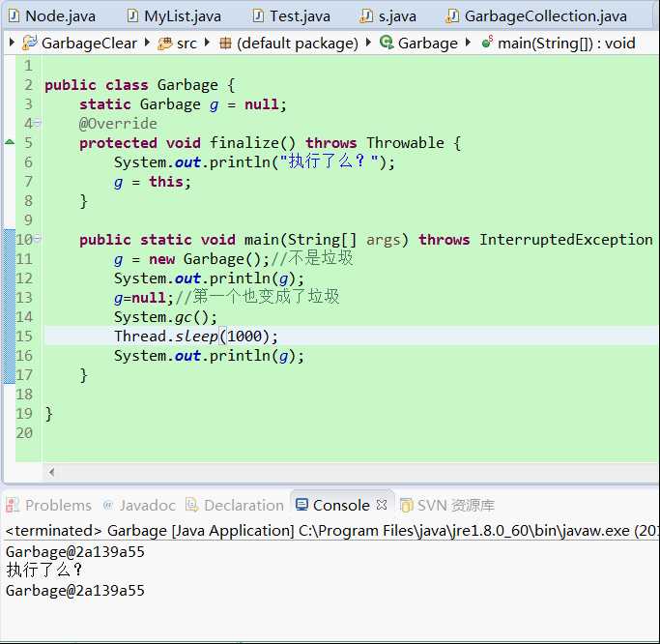Viewport: 660px width, 644px height.
Task: Click the GarbageCollection.java file icon
Action: (452, 16)
